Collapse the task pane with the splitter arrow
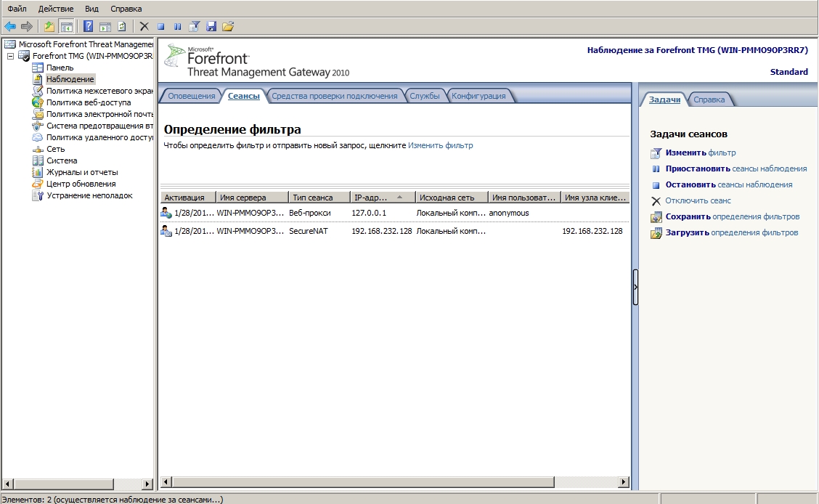This screenshot has height=504, width=819. click(635, 287)
